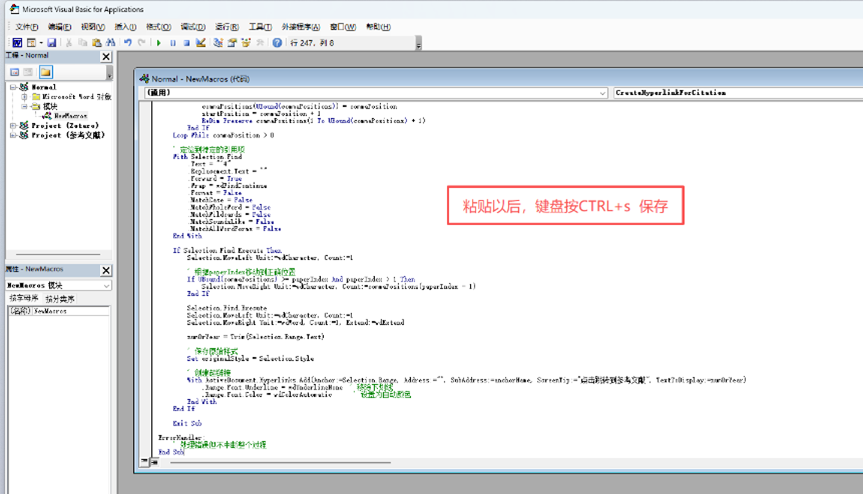Click the Save icon in the toolbar

tap(51, 43)
